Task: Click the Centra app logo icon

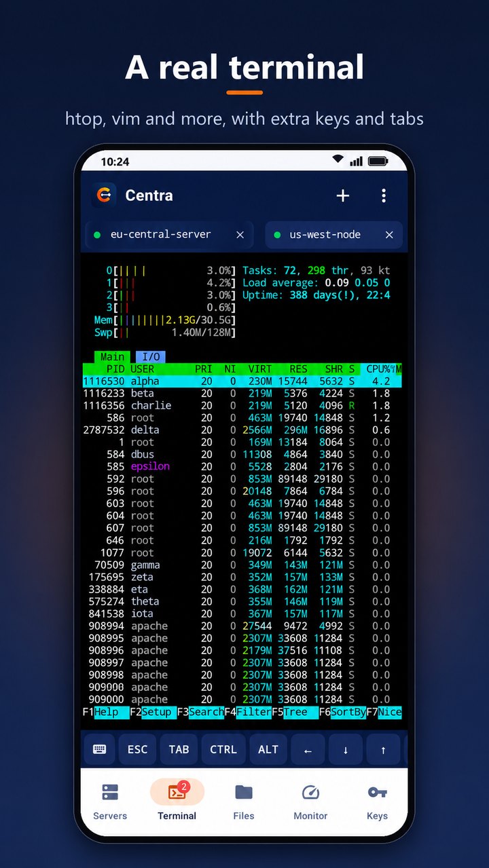Action: click(104, 195)
